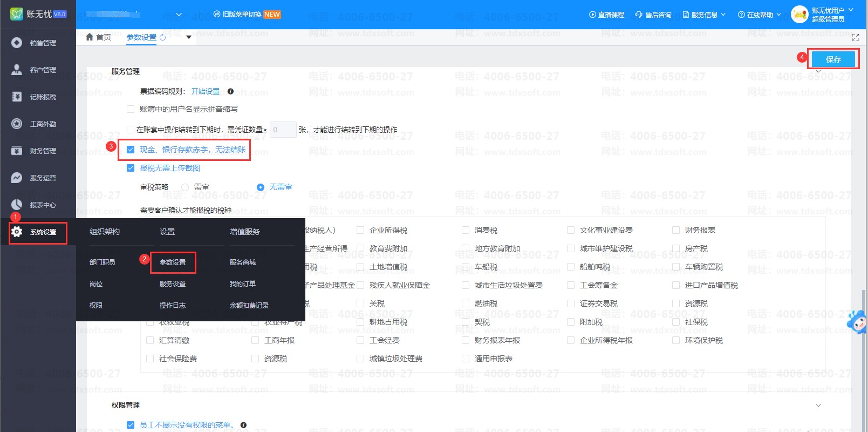Click info icon next to 票据编码规则
This screenshot has height=432, width=868.
230,91
